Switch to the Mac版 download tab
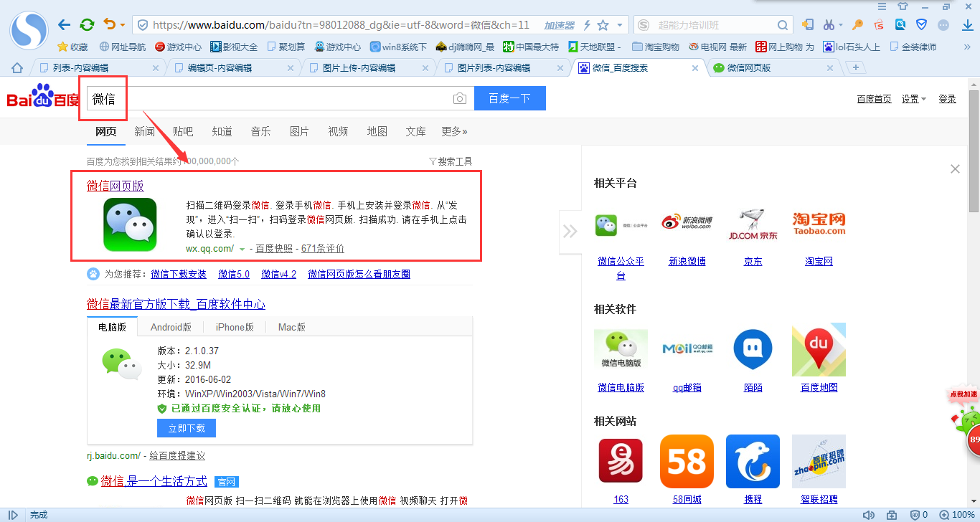This screenshot has width=980, height=522. pos(292,327)
